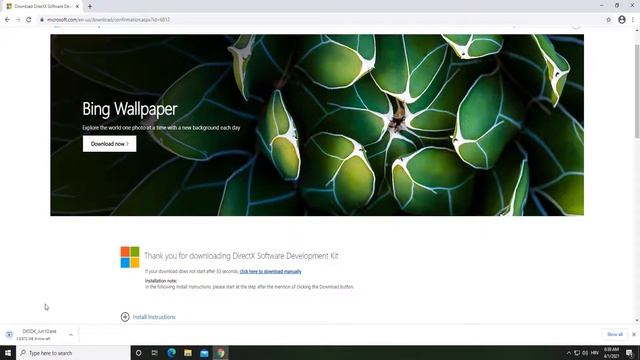Viewport: 640px width, 360px height.
Task: Open the network status tray icon
Action: (x=577, y=353)
